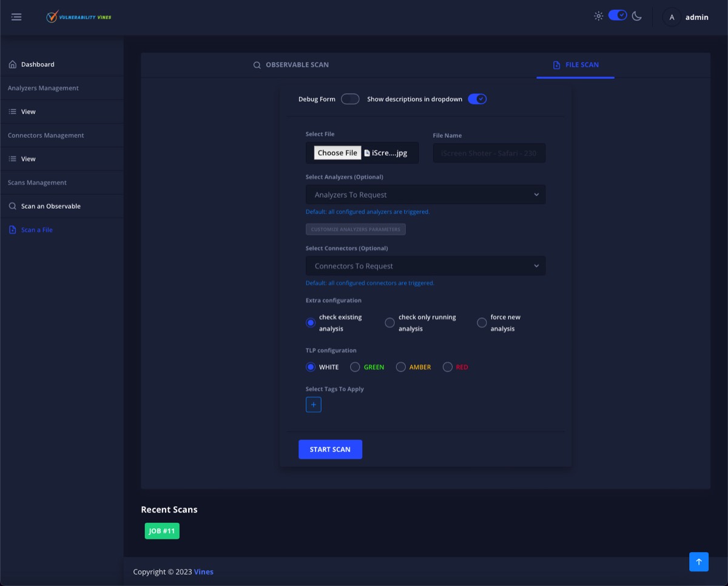Switch to Observable Scan tab
The height and width of the screenshot is (586, 728).
pos(291,65)
